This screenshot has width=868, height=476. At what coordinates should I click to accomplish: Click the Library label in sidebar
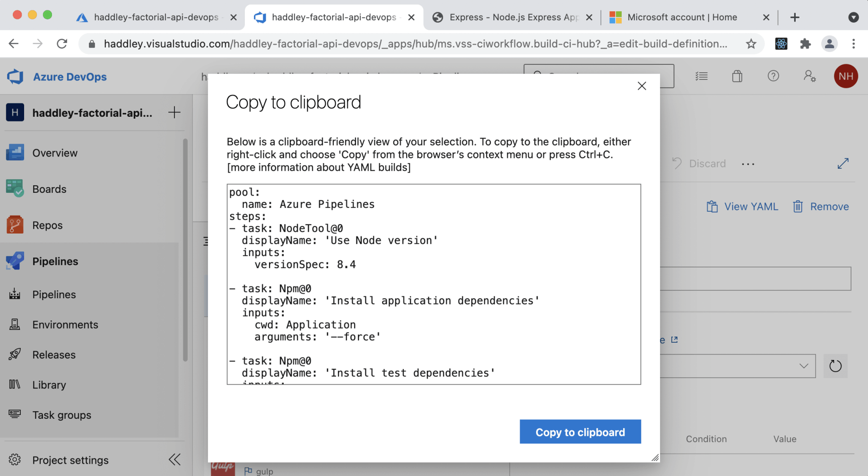click(x=49, y=385)
